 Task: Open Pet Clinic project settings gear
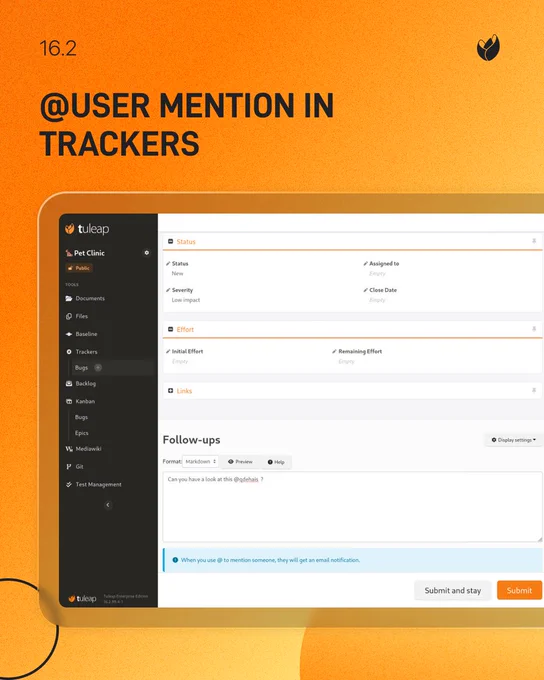click(147, 253)
